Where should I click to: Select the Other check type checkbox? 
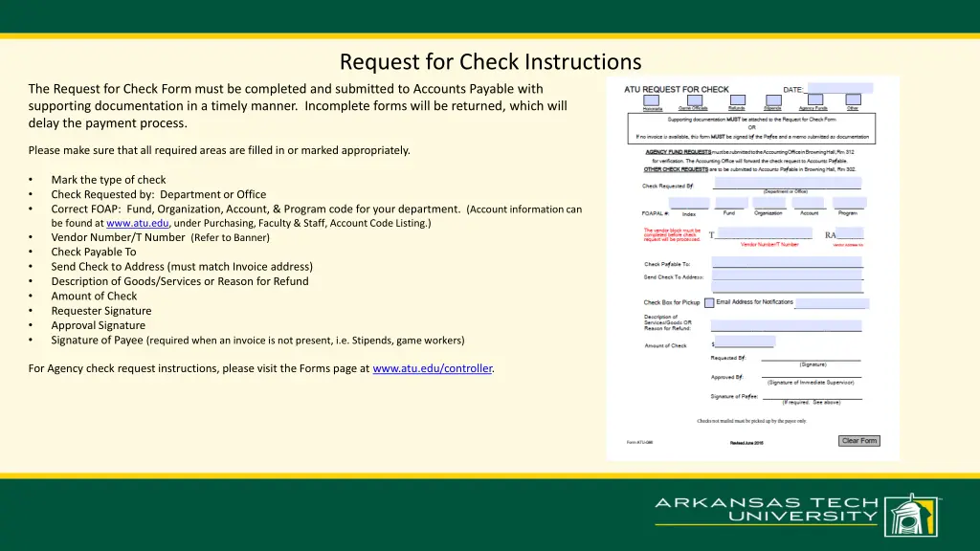[x=853, y=99]
